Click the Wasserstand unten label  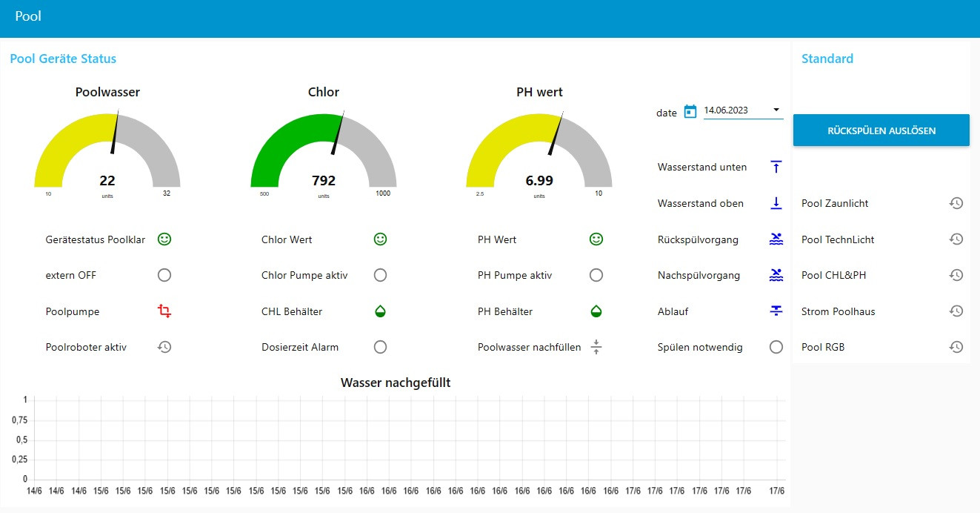[702, 167]
